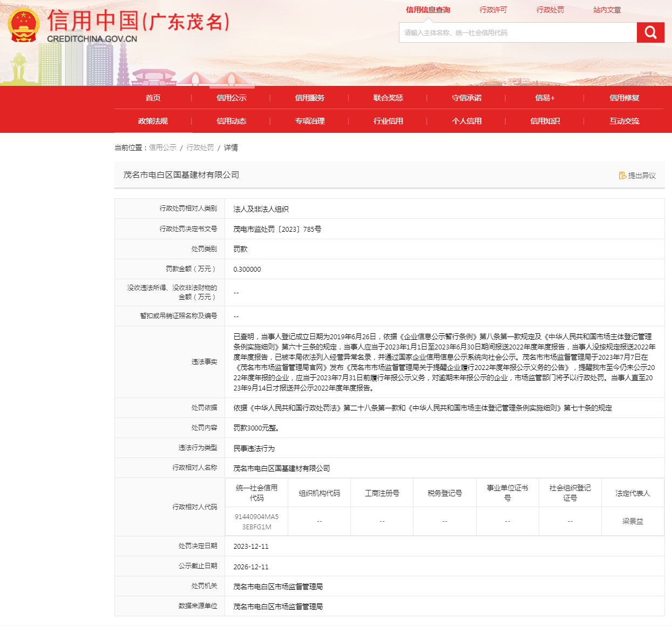Click the 违法事实 paragraph text

point(444,362)
